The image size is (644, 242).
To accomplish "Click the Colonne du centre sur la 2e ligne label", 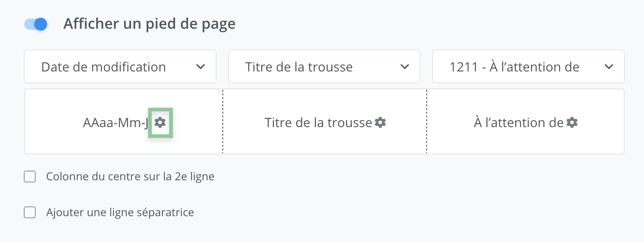I will [130, 177].
